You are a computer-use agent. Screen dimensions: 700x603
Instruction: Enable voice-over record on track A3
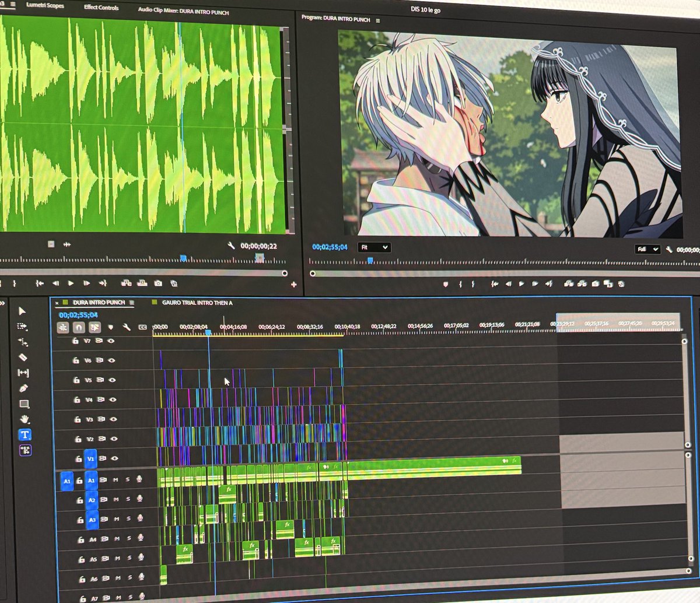coord(140,519)
